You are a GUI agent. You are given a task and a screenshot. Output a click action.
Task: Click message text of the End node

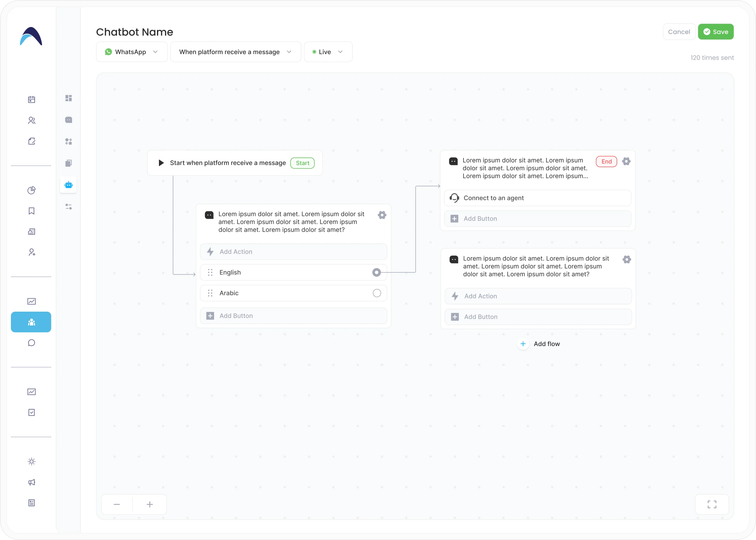pyautogui.click(x=525, y=168)
